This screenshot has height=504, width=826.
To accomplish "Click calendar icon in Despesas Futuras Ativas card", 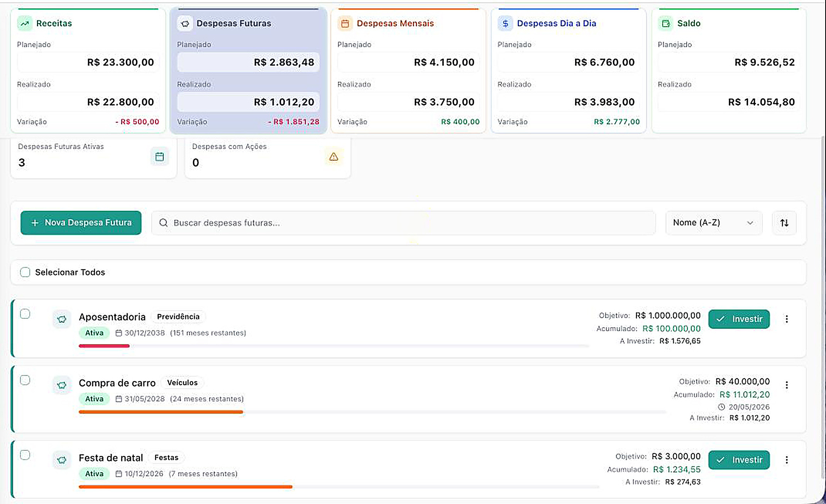I will coord(159,157).
